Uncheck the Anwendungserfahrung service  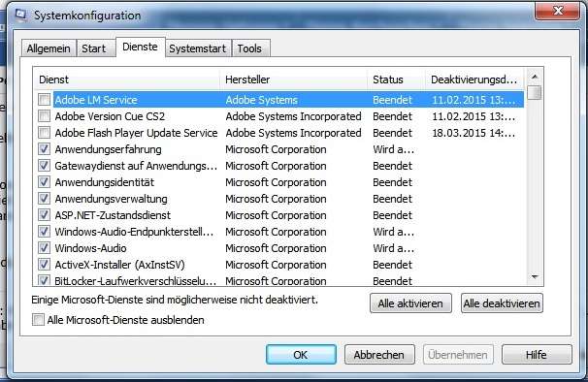point(45,149)
